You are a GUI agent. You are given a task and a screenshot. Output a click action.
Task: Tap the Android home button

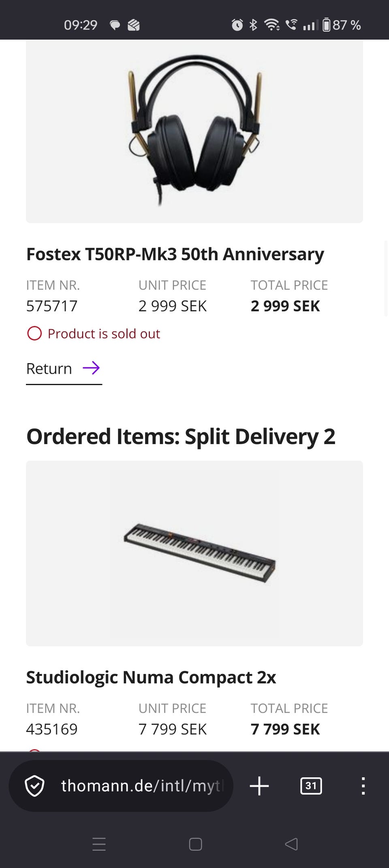[x=195, y=844]
